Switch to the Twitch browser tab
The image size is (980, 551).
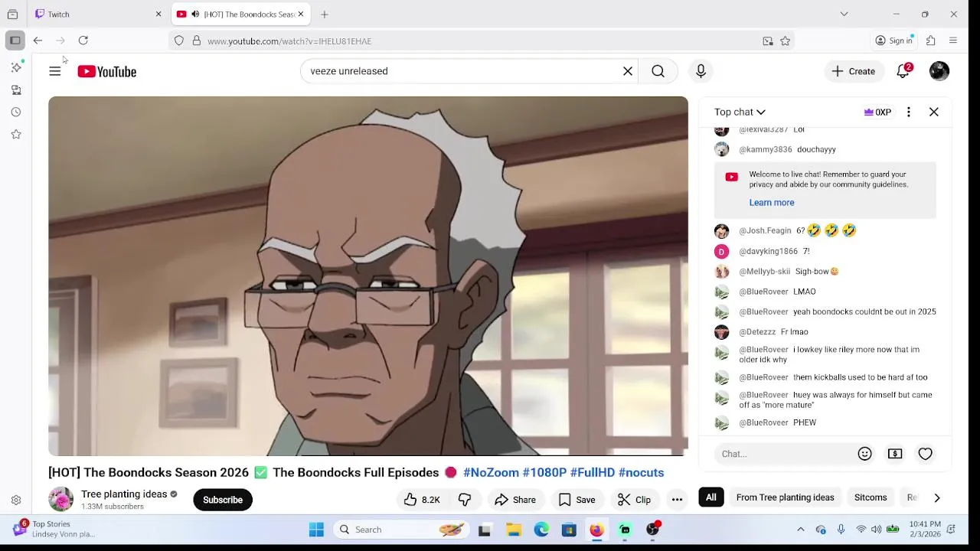coord(99,14)
